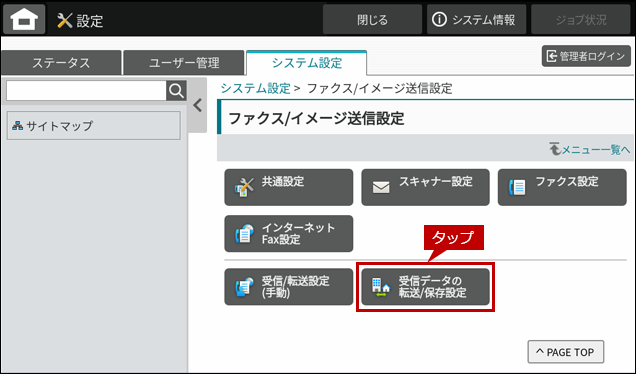Open システム情報
Screen dimensions: 636x374
(476, 19)
